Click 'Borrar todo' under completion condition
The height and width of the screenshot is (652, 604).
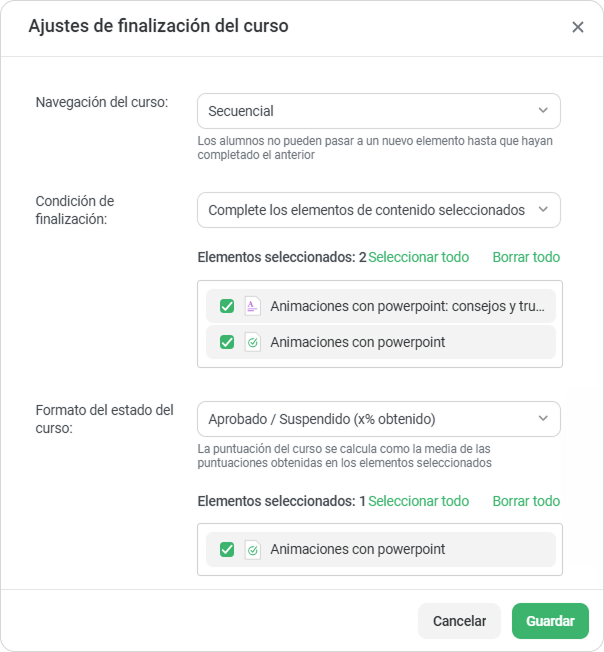click(526, 257)
